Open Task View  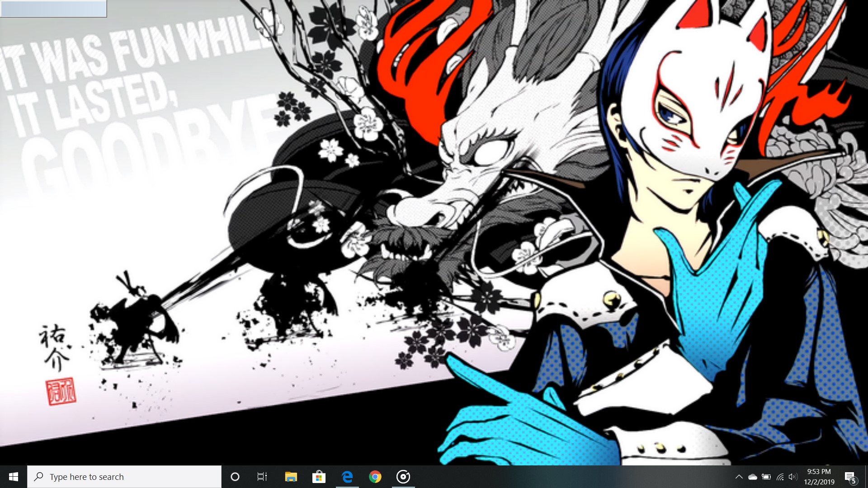tap(262, 477)
